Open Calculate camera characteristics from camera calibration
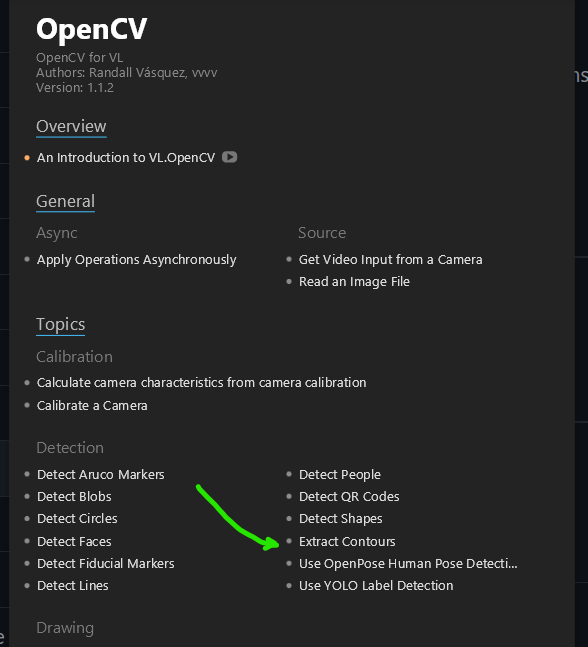 coord(201,383)
